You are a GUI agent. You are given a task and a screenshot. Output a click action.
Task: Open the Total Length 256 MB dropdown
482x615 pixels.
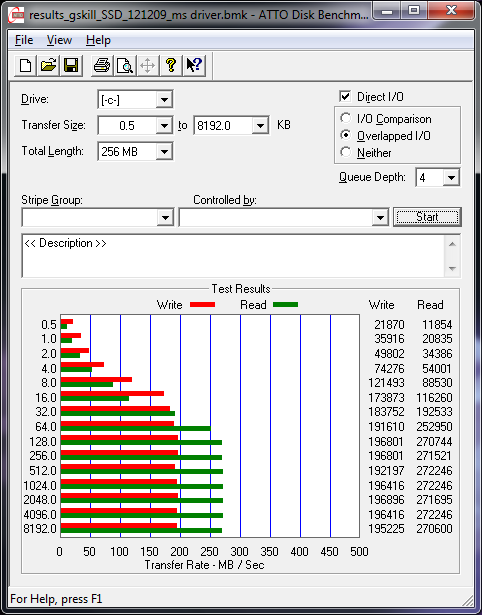coord(164,151)
